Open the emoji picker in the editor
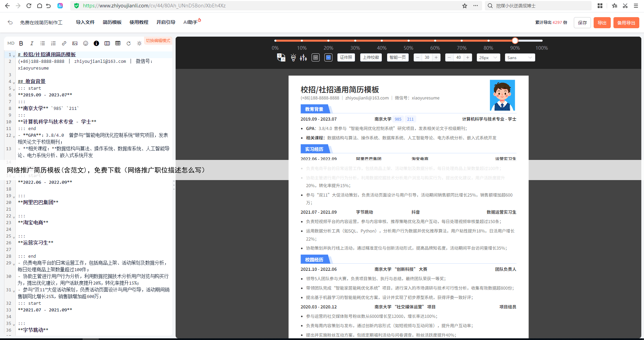Viewport: 644px width, 340px height. click(86, 43)
